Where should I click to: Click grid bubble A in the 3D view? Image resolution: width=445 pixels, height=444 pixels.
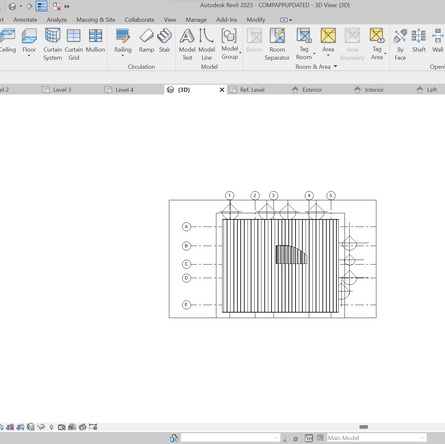point(186,227)
